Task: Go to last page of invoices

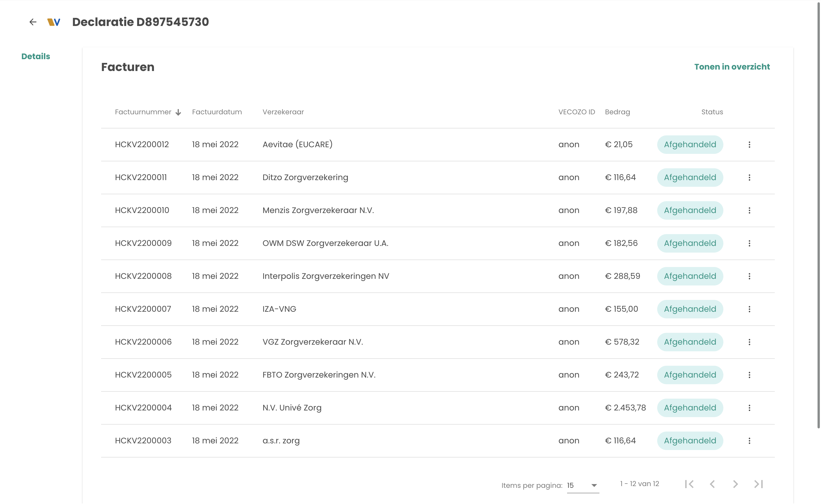Action: point(758,484)
